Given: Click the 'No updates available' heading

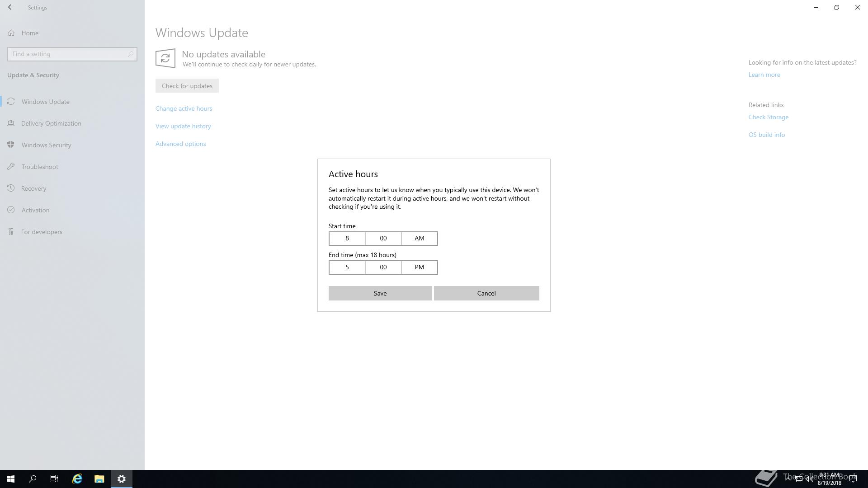Looking at the screenshot, I should click(223, 54).
